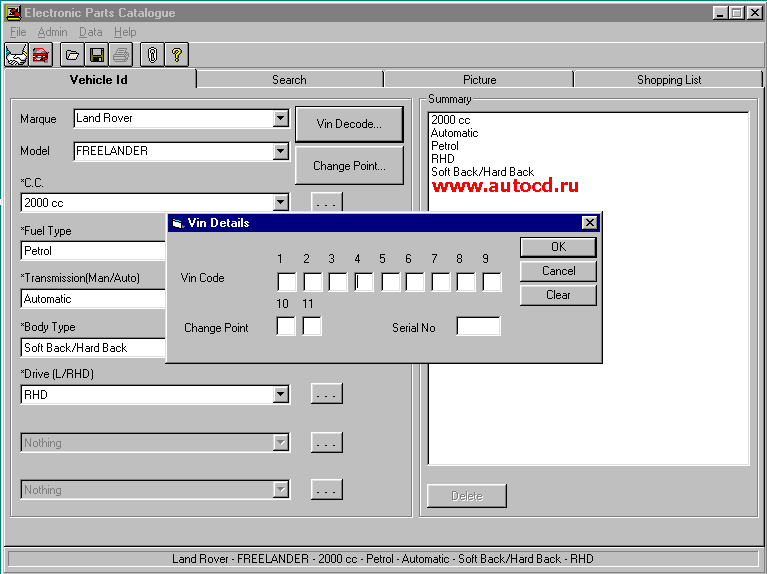This screenshot has width=767, height=574.
Task: Click the ellipsis button beside second Nothing field
Action: tap(326, 490)
